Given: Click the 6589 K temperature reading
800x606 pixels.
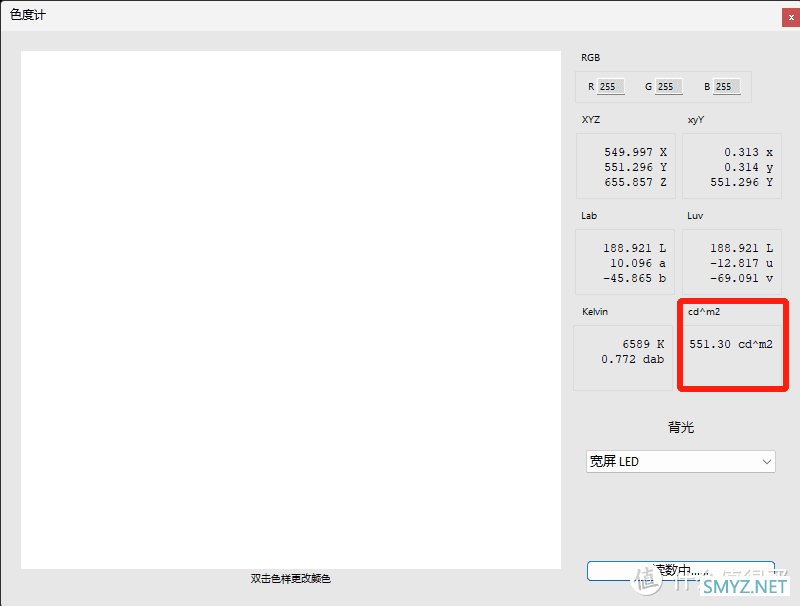Looking at the screenshot, I should click(643, 344).
